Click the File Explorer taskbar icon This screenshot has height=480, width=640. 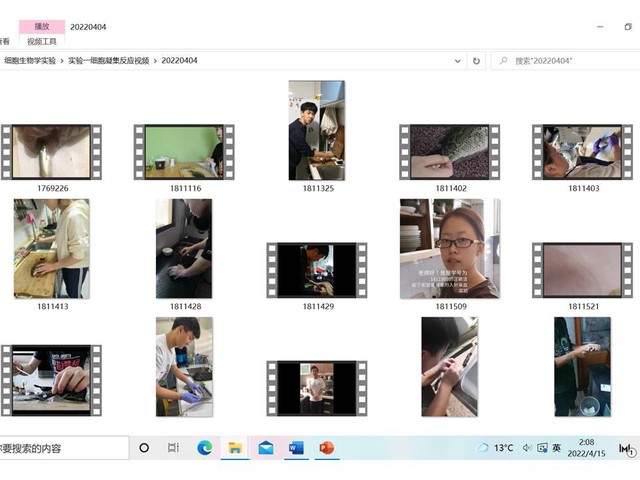coord(235,448)
